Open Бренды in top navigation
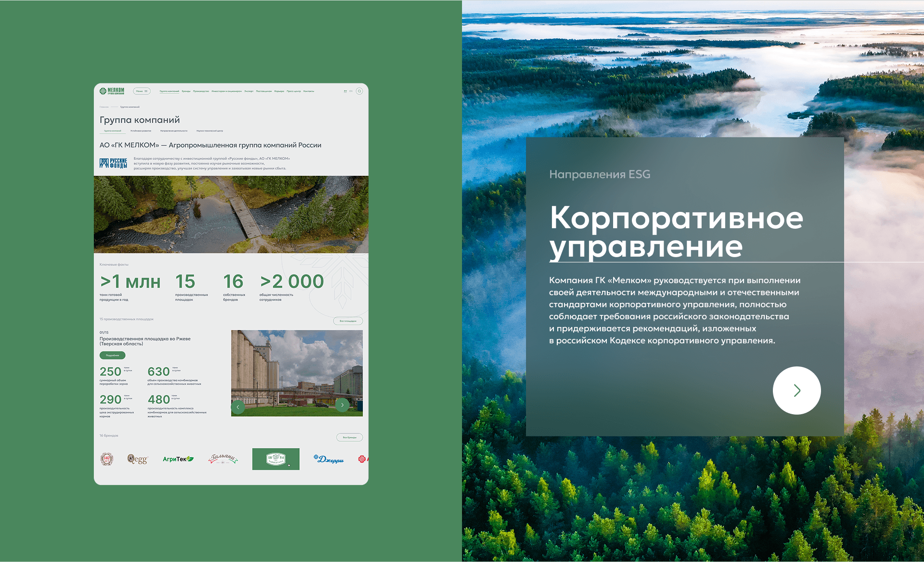924x562 pixels. (x=186, y=91)
